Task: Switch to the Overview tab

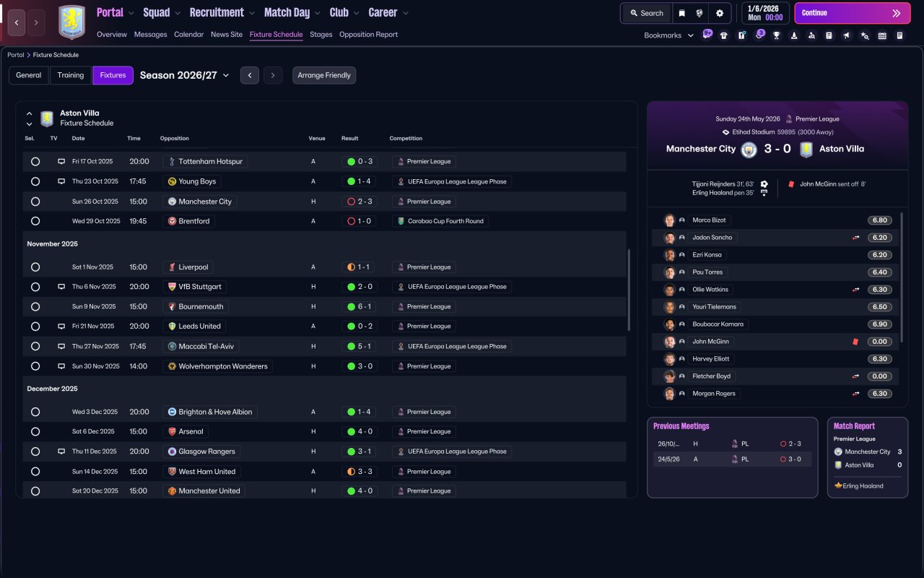Action: coord(112,35)
